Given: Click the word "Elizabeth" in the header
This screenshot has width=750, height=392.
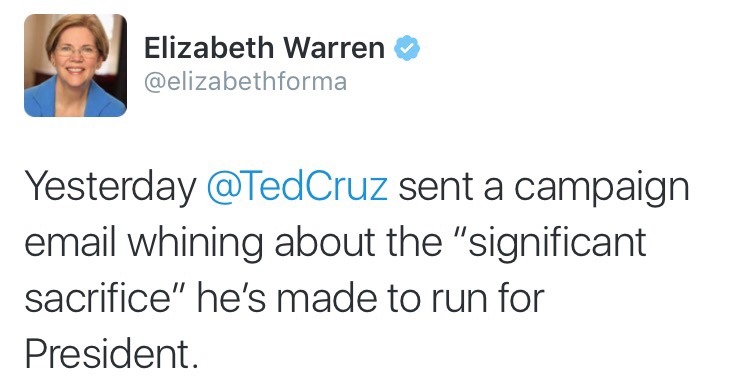Looking at the screenshot, I should tap(209, 48).
